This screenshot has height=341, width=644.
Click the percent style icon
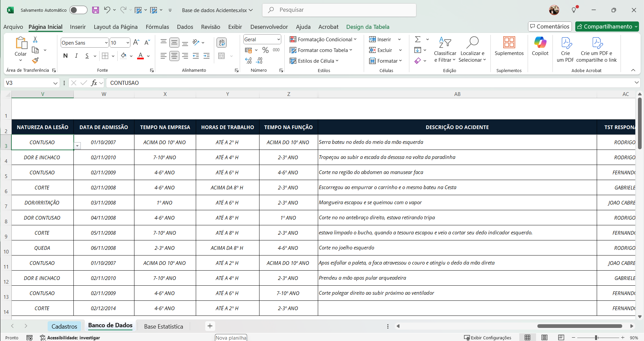266,50
